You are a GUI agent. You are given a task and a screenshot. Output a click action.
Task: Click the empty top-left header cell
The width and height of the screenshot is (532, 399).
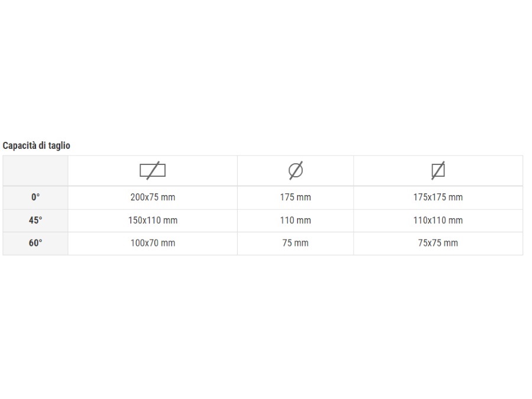[x=35, y=171]
